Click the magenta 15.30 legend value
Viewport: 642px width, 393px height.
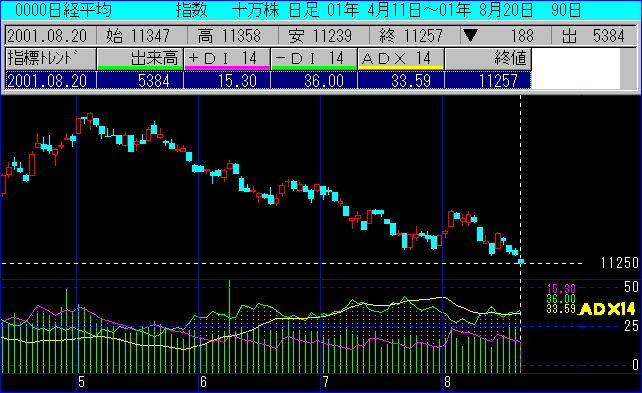(x=561, y=289)
